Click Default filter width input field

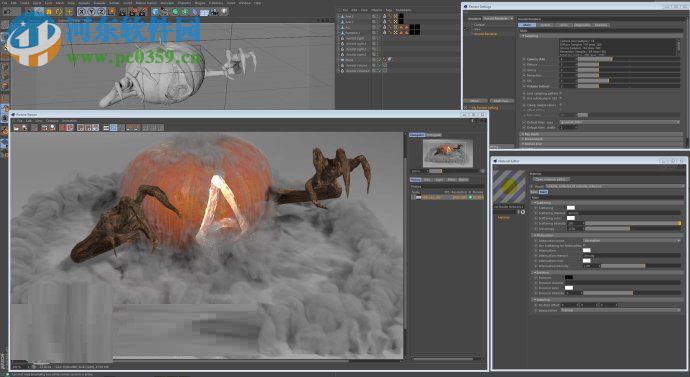(568, 127)
